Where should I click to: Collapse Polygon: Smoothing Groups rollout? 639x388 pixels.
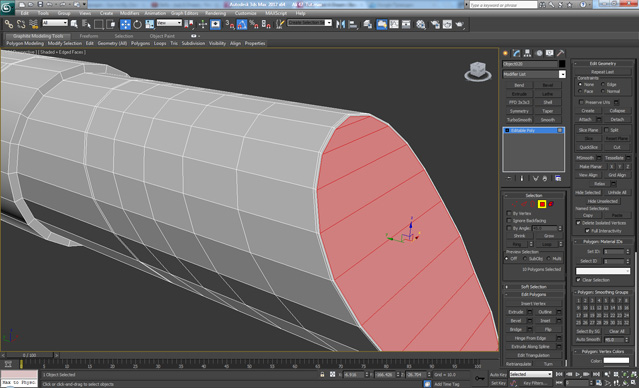(603, 292)
